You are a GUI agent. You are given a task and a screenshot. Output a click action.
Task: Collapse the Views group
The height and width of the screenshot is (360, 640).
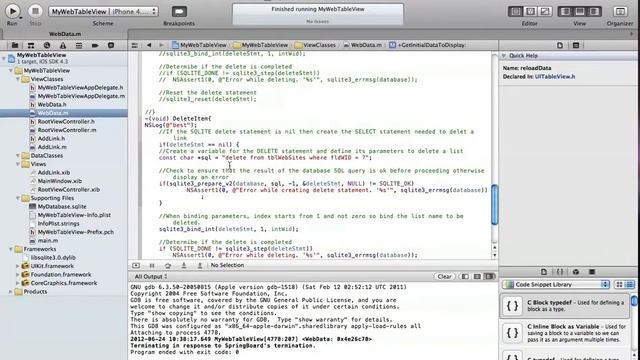(18, 164)
